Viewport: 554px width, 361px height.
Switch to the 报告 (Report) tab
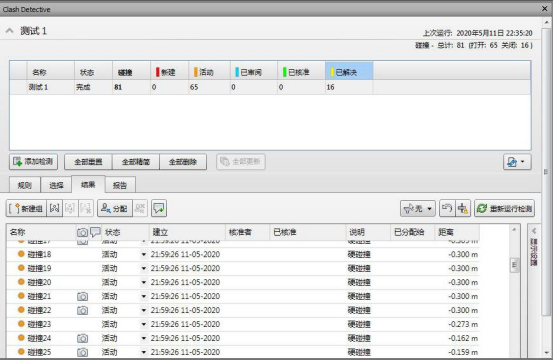point(120,185)
